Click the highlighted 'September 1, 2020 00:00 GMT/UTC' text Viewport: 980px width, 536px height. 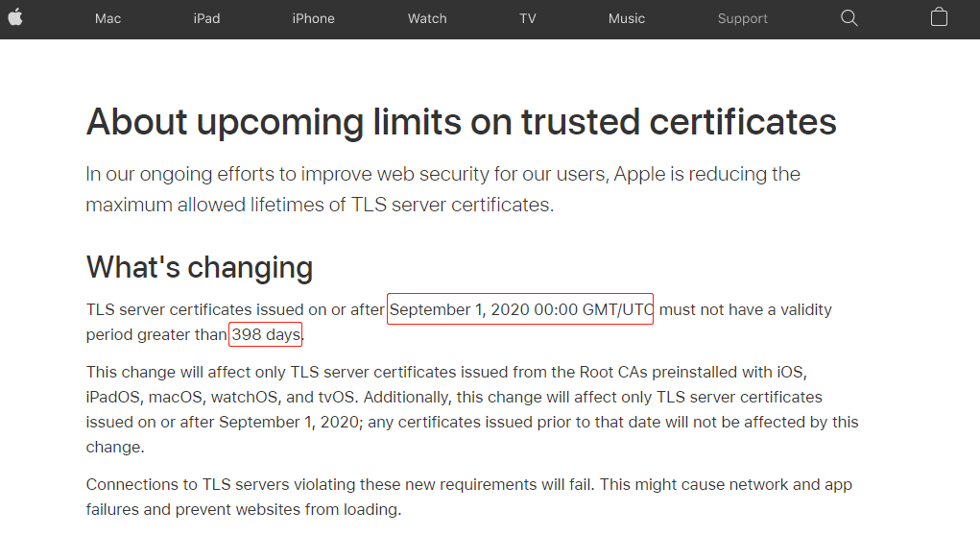520,309
